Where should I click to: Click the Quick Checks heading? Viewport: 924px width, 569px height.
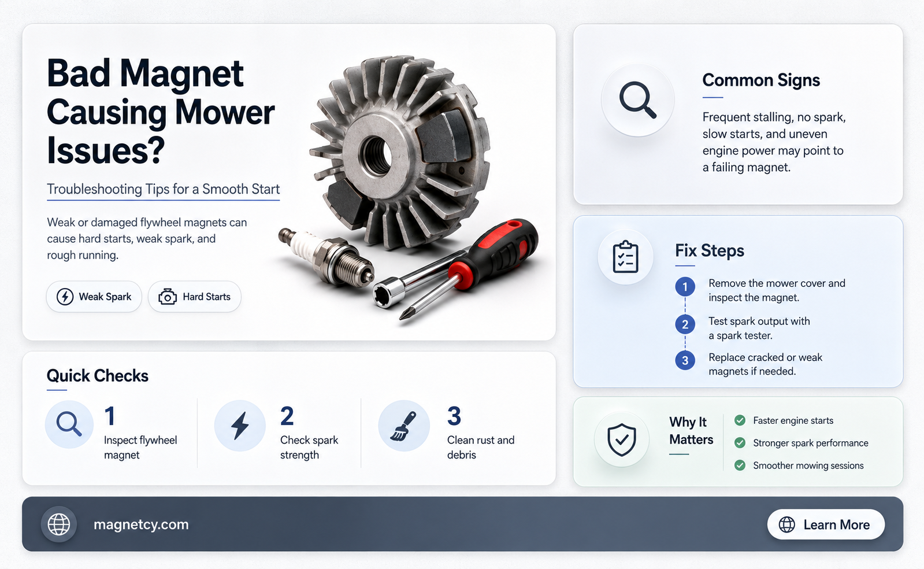click(x=98, y=376)
